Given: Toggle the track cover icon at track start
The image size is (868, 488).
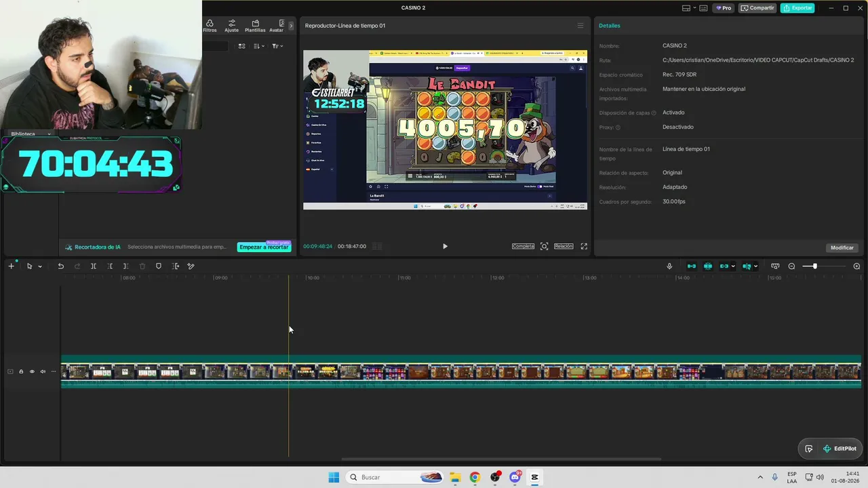Looking at the screenshot, I should (10, 371).
